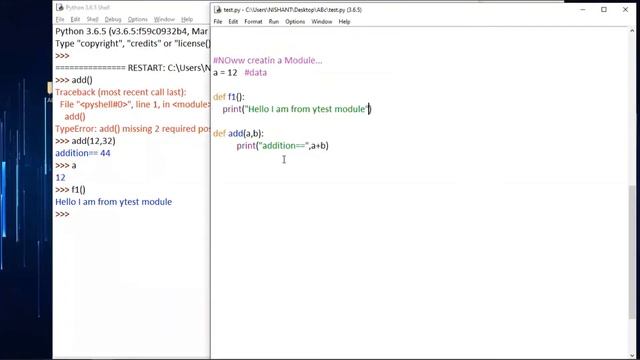640x360 pixels.
Task: Click the 'print("addition==",a+b)' line
Action: (282, 146)
